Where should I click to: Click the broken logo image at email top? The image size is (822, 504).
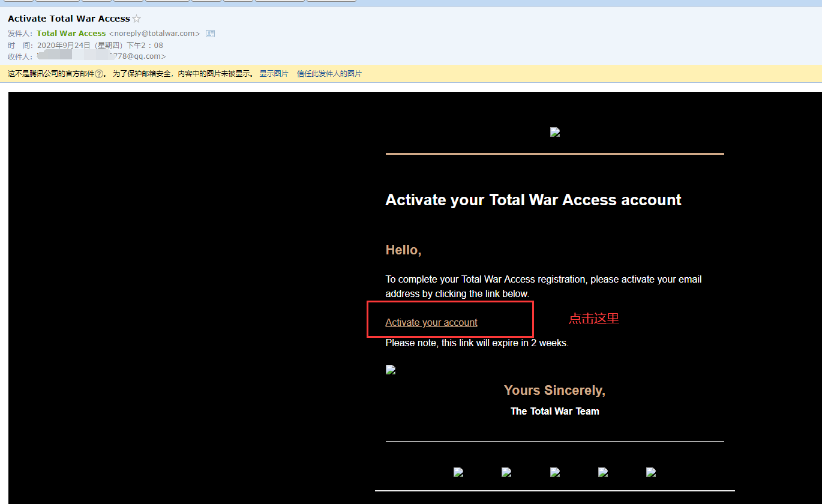[x=555, y=132]
